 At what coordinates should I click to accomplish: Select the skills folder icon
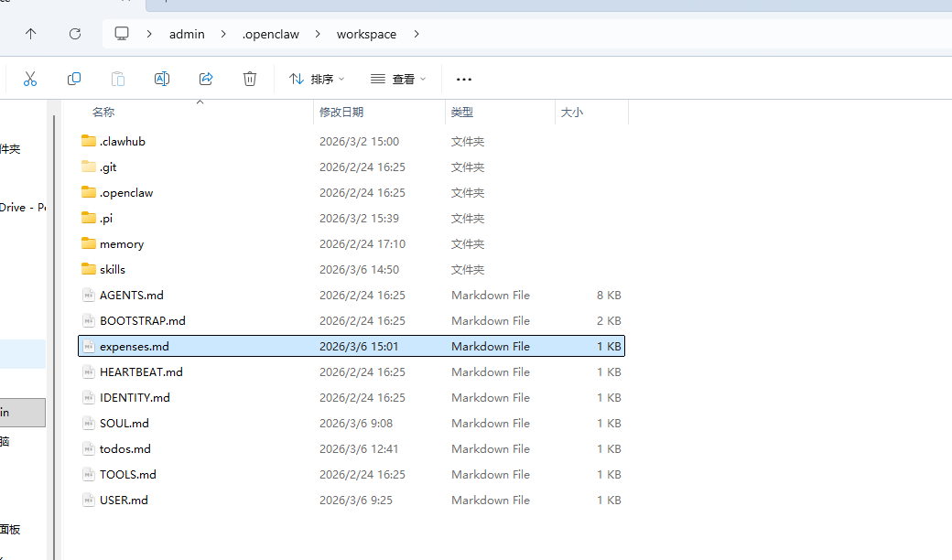(89, 269)
